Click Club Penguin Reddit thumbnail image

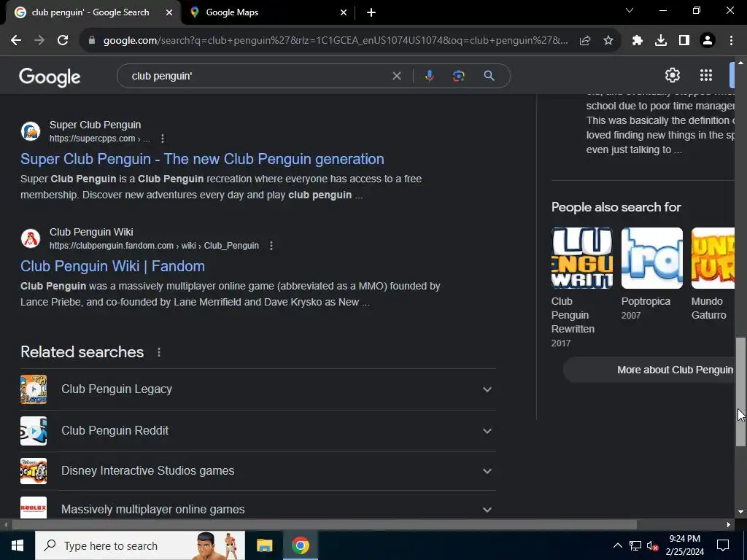(x=34, y=431)
